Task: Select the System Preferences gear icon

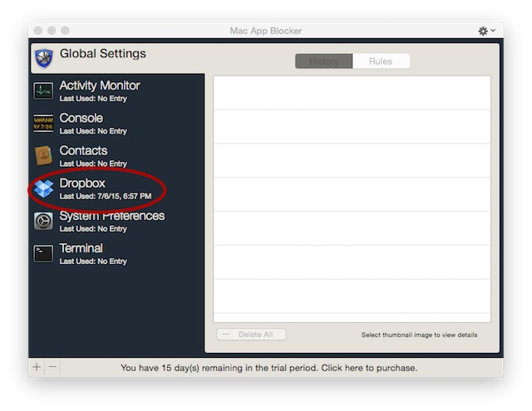Action: pos(43,221)
